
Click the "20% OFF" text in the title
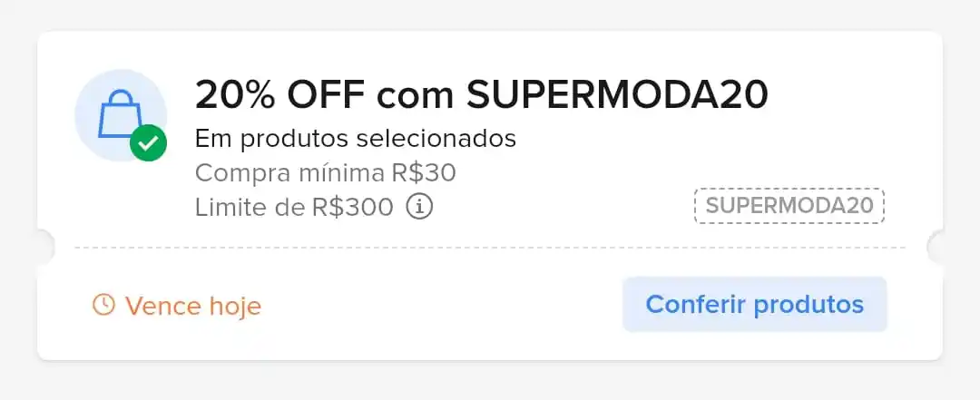coord(280,95)
